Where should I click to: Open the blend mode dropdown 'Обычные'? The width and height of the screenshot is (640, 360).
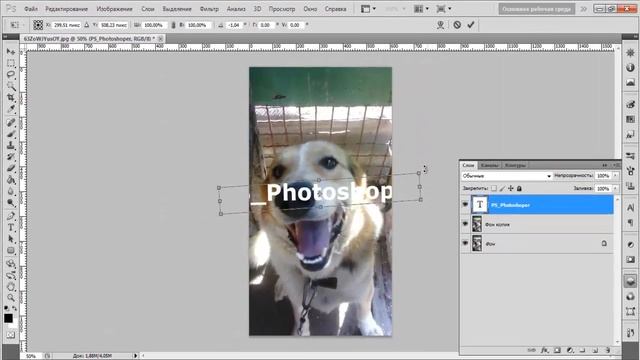507,176
